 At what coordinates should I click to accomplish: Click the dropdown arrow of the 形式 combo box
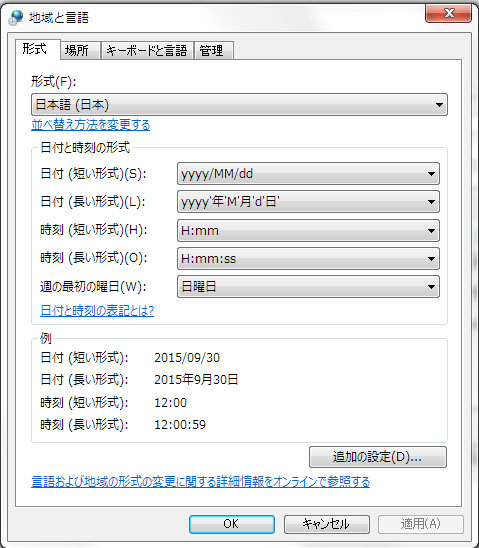point(439,104)
